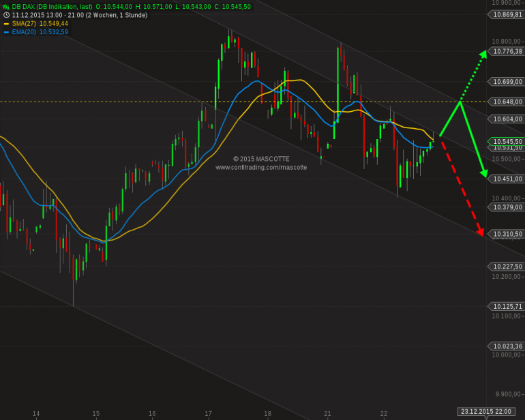The image size is (525, 420).
Task: Click the open value O: 10.544,00
Action: click(114, 6)
